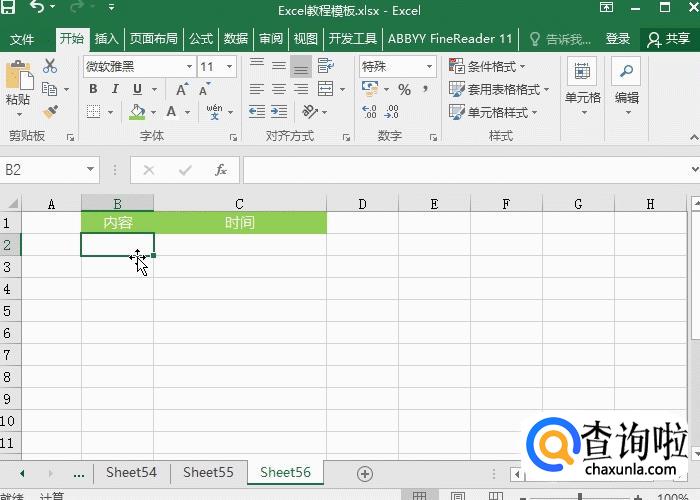Switch to the 数据 Data tab
The height and width of the screenshot is (500, 700).
click(x=236, y=39)
